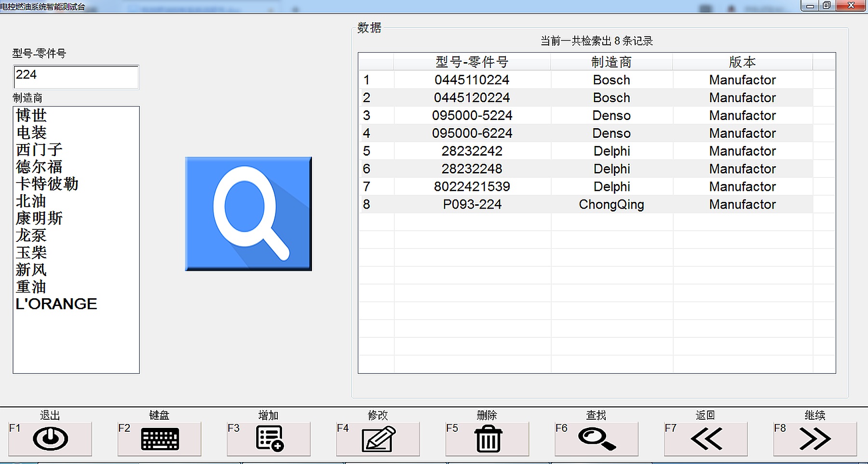Click the F8 continue double-arrow icon

(x=815, y=438)
